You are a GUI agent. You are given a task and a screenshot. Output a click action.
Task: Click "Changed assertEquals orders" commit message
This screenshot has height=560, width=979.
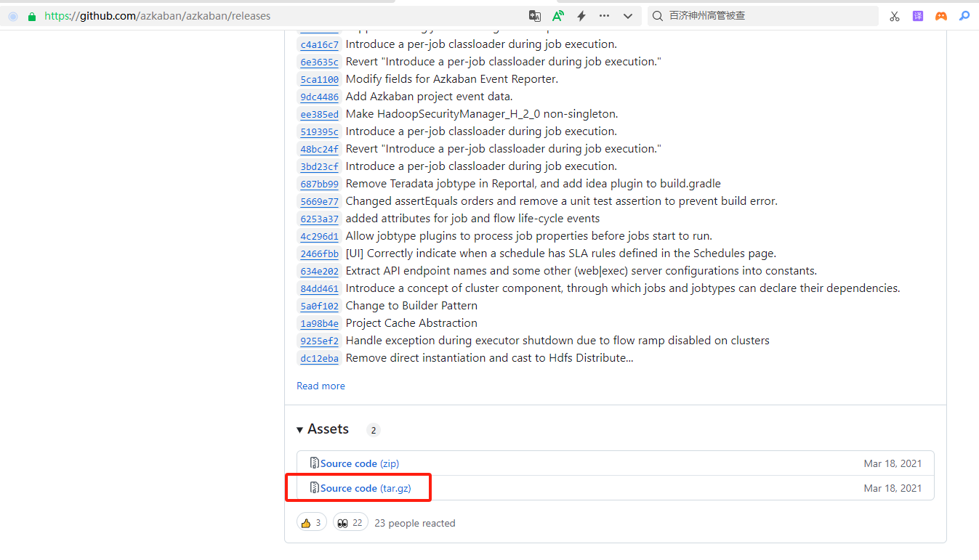(562, 201)
